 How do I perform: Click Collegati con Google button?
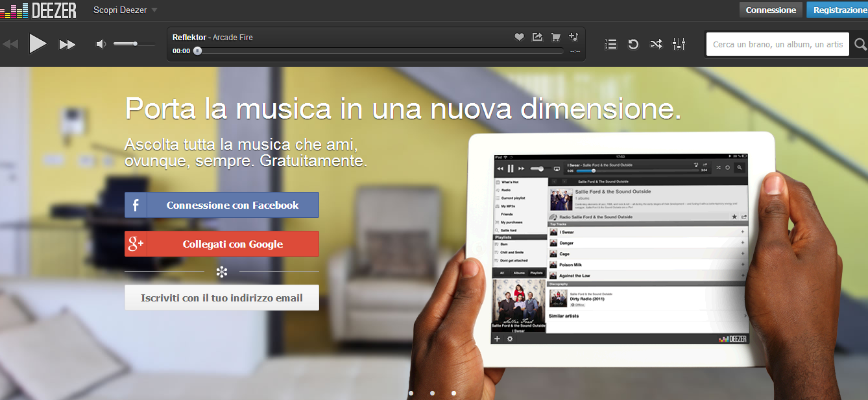pos(222,244)
